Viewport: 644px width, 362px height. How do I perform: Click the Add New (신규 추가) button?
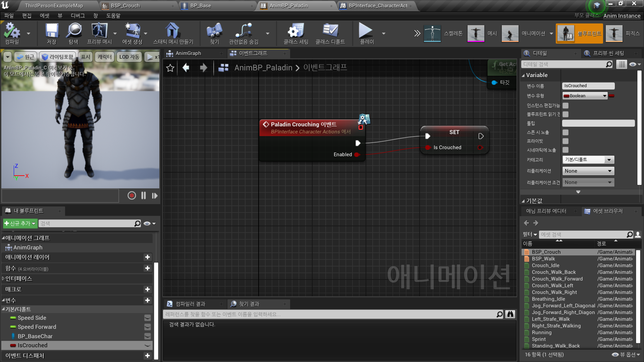pyautogui.click(x=19, y=223)
